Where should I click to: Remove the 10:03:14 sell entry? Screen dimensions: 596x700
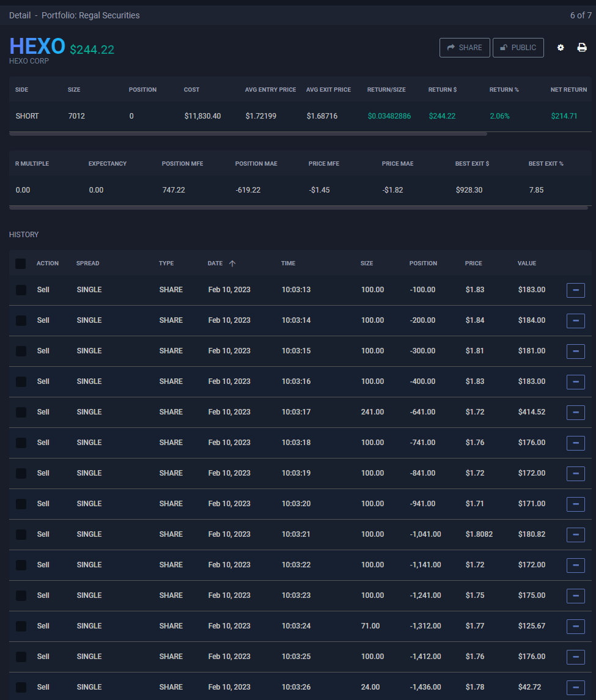(x=575, y=320)
